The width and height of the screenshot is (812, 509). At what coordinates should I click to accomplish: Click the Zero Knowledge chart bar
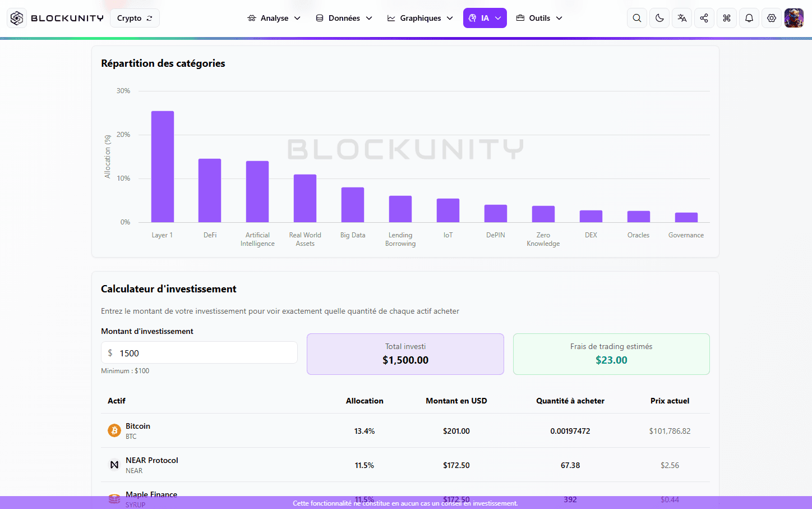click(x=543, y=214)
